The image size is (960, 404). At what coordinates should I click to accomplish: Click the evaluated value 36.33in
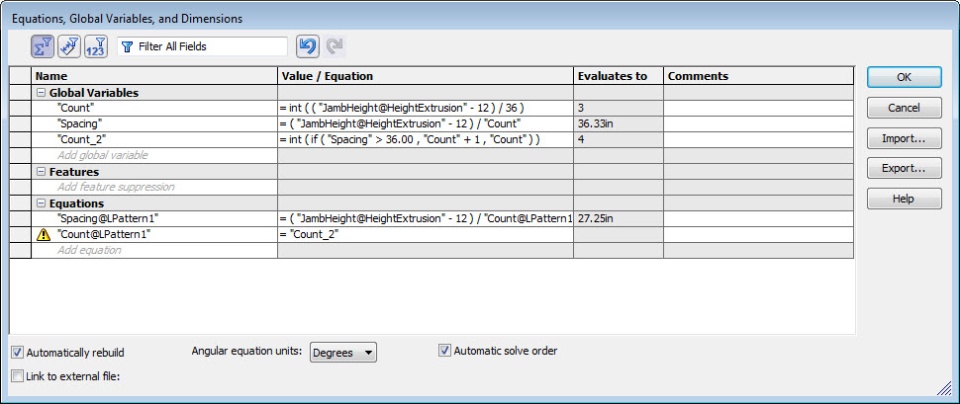(x=618, y=124)
